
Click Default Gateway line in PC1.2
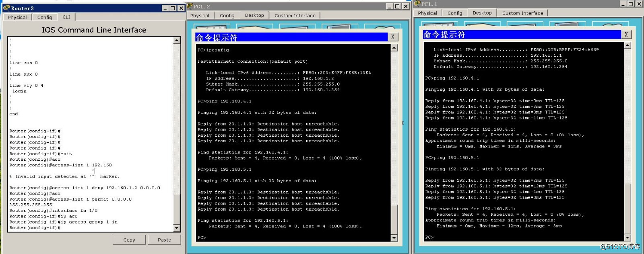tap(273, 90)
